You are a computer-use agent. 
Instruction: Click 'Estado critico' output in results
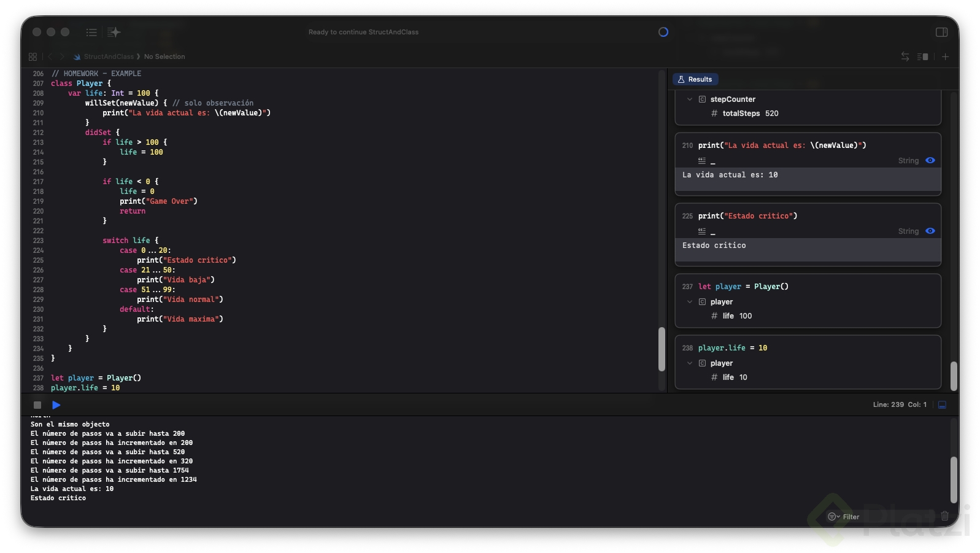pos(714,246)
